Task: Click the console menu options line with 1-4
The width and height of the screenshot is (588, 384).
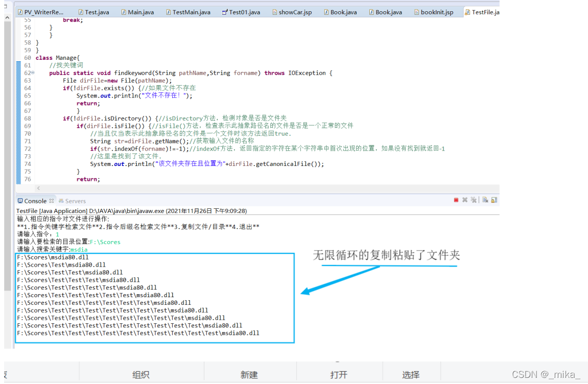Action: click(x=138, y=227)
